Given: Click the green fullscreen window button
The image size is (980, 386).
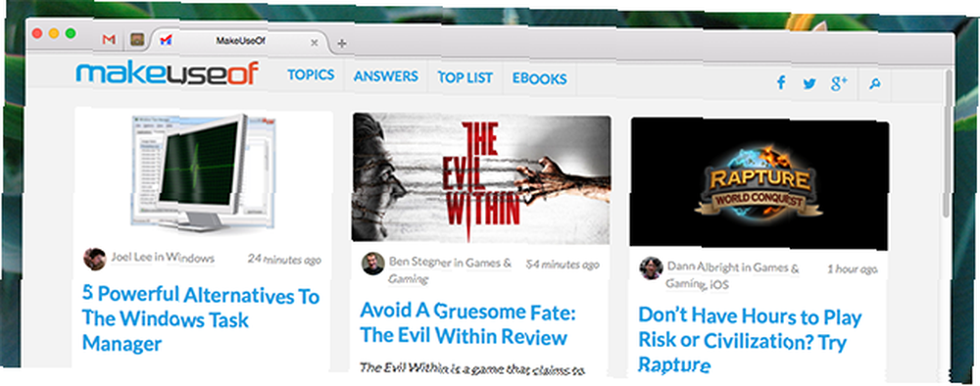Looking at the screenshot, I should (x=71, y=33).
